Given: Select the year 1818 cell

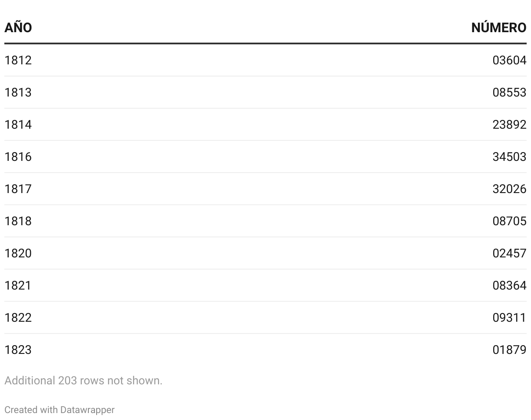Looking at the screenshot, I should [18, 221].
